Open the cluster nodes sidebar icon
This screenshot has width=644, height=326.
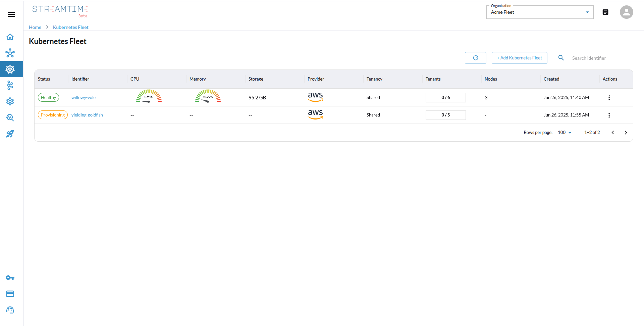click(x=10, y=53)
